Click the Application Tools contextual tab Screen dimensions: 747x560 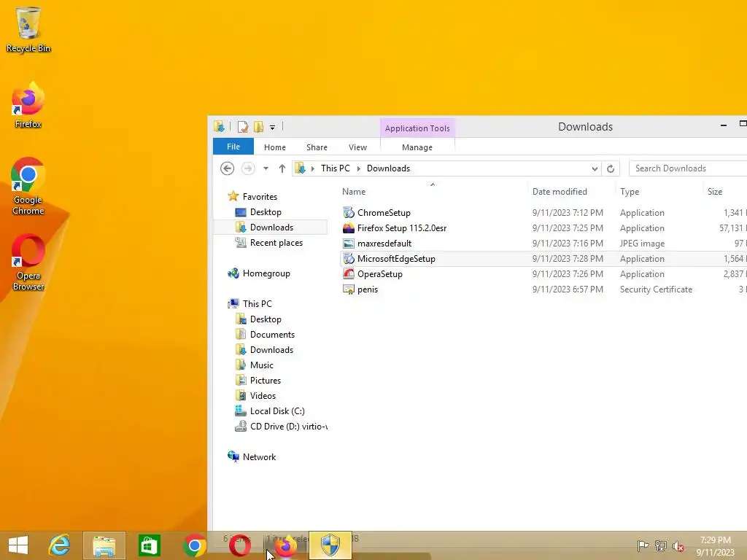click(417, 128)
